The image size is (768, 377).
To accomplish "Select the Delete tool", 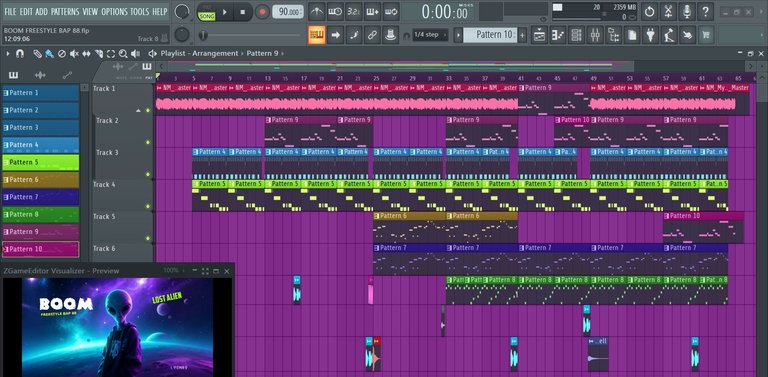I will pos(62,54).
